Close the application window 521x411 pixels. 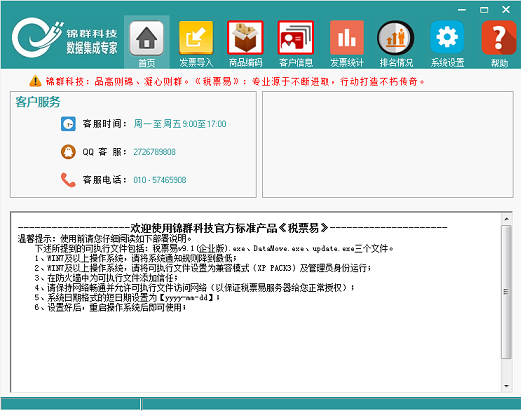(506, 10)
